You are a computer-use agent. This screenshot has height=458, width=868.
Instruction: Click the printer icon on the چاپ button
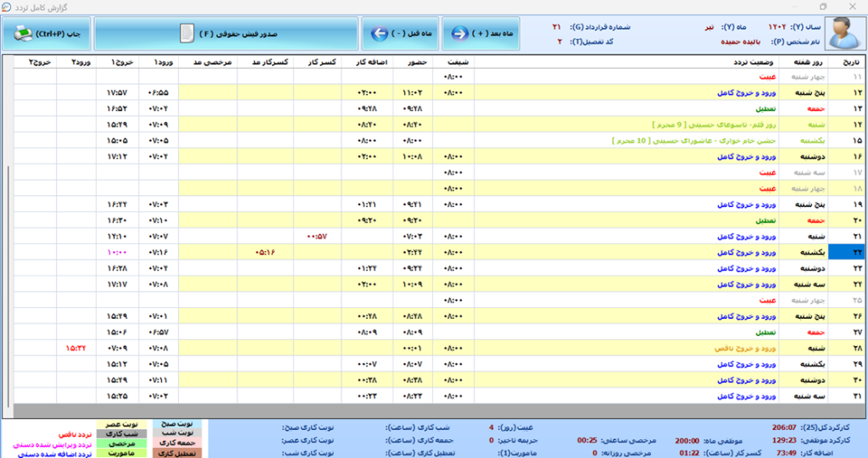24,34
